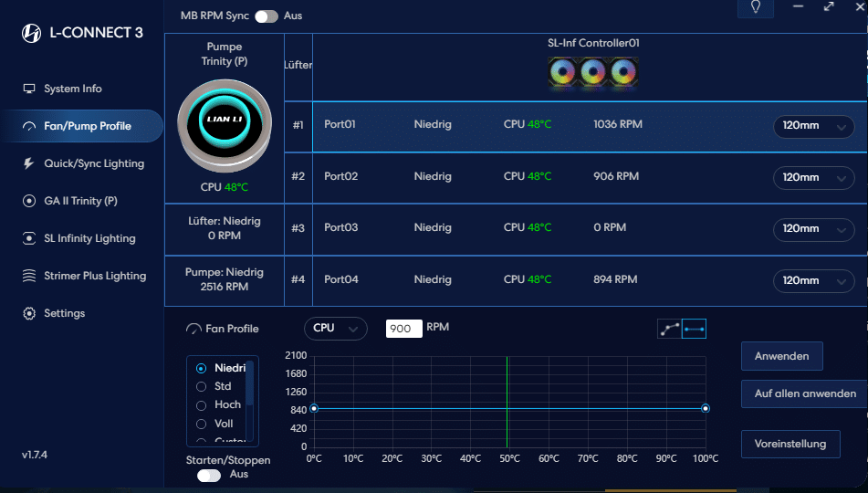Screen dimensions: 868x493
Task: Click the Auf allen anwenden button
Action: coord(804,393)
